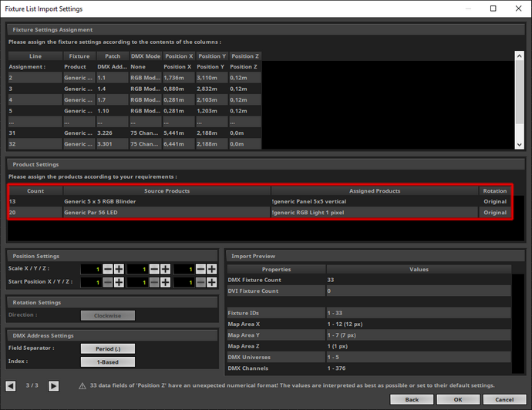Change rotation Original for 5x5 RGB Blinder
532x410 pixels.
[495, 201]
